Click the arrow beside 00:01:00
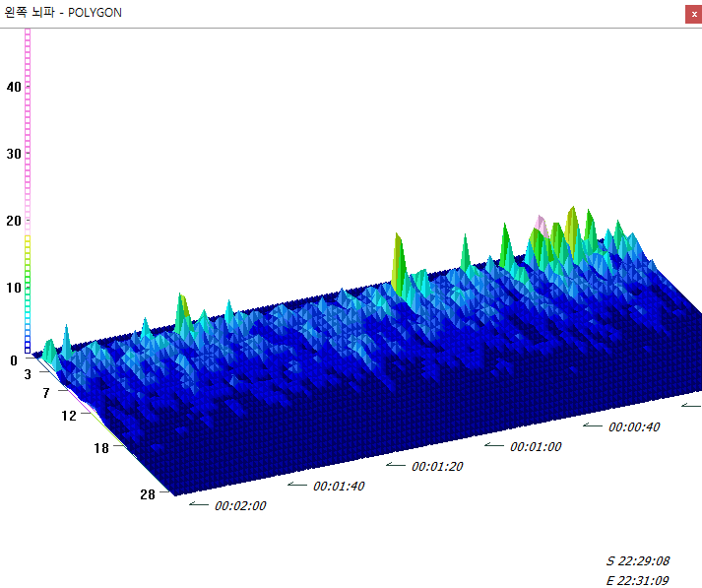 click(x=494, y=445)
